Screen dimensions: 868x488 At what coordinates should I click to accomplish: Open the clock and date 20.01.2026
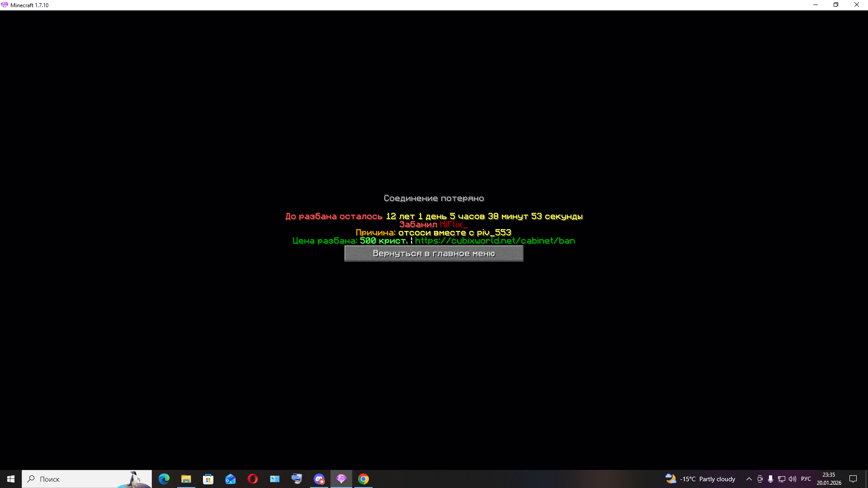pyautogui.click(x=829, y=479)
